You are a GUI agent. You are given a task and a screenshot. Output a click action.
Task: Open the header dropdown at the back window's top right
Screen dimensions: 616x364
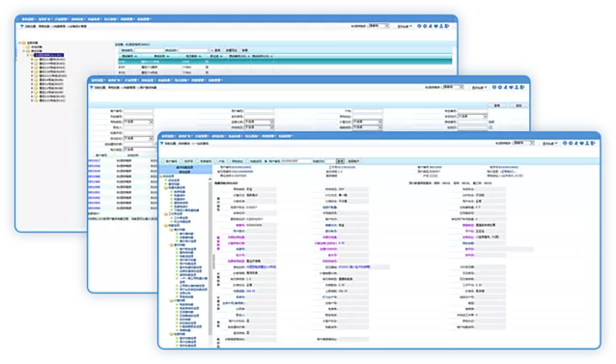pyautogui.click(x=378, y=25)
